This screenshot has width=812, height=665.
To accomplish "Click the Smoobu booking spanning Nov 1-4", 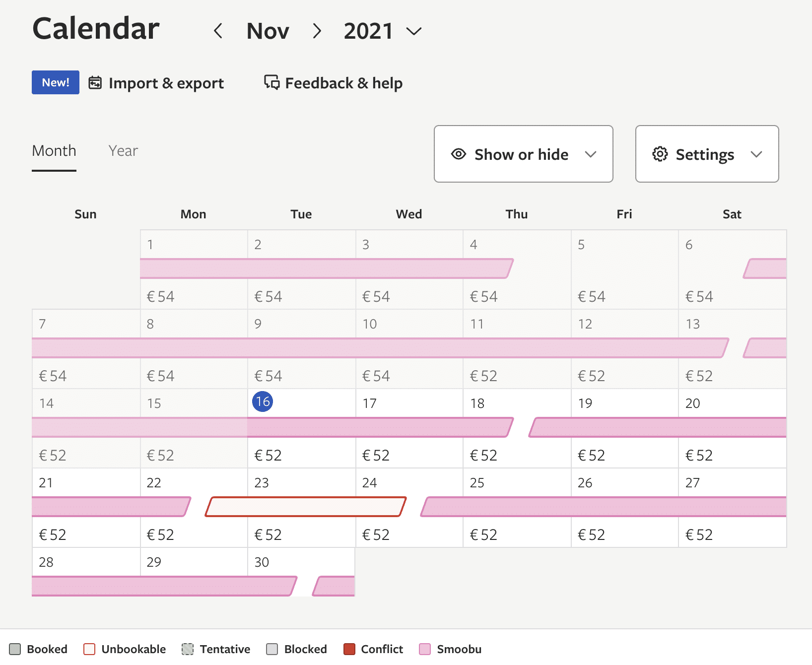I will (x=327, y=268).
